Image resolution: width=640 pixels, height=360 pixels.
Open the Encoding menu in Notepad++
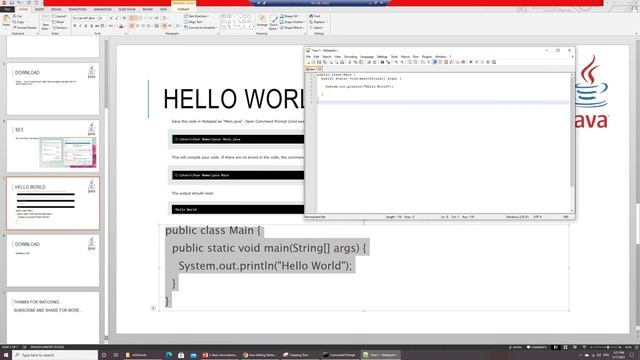point(350,57)
